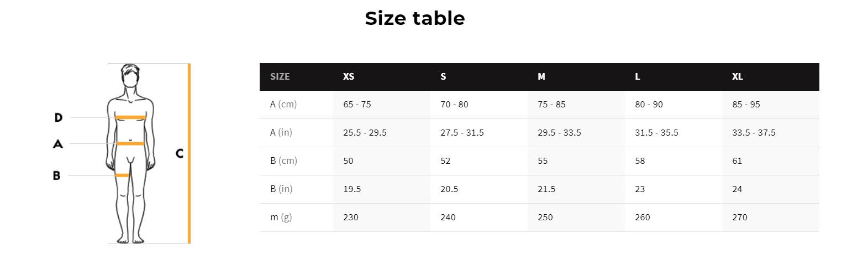Click the 31.5 - 35.5 cell for size L
The image size is (868, 269).
(656, 132)
